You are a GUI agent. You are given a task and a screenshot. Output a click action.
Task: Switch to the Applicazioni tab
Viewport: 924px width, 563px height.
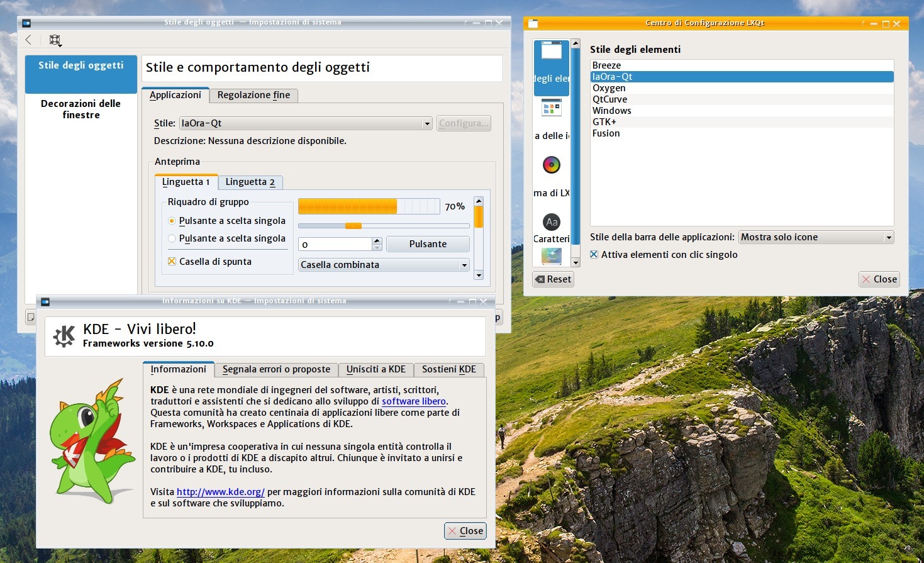175,95
